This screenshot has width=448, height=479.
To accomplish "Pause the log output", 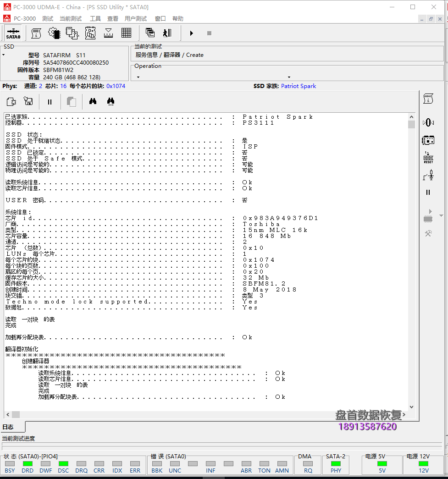I will coord(50,102).
